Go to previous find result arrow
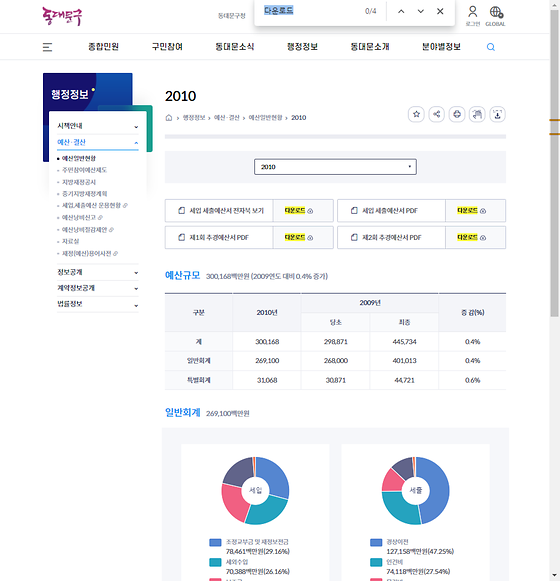This screenshot has height=581, width=560. [401, 11]
